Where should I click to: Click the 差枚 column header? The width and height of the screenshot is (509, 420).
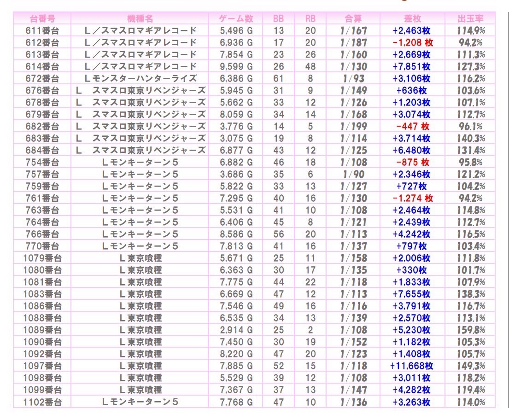coord(412,19)
